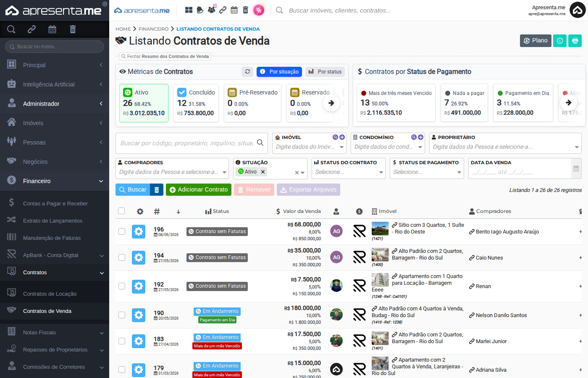
Task: Click the gear column header icon
Action: tap(140, 212)
